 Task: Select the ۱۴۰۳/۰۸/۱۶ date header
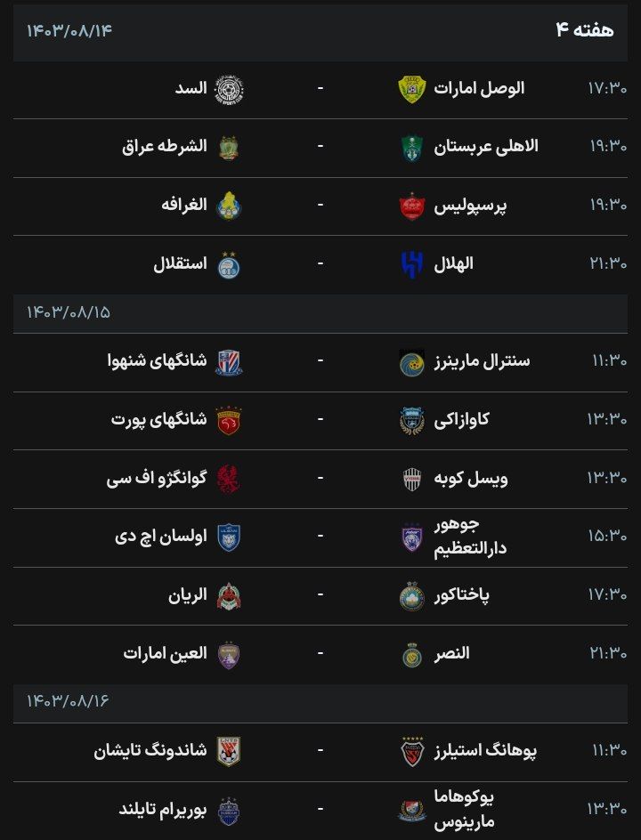tap(68, 701)
